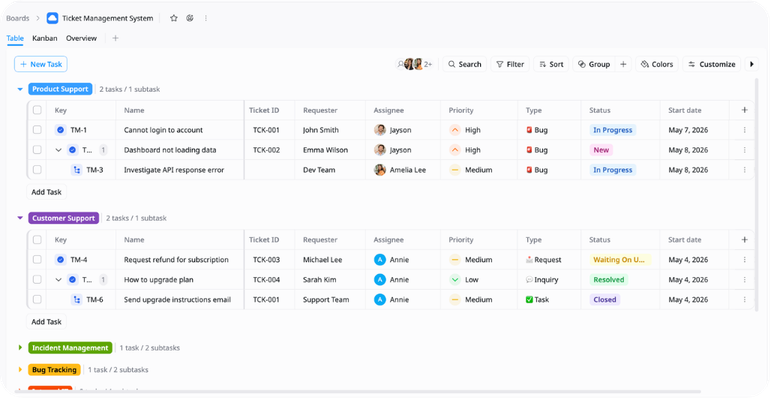Click the task type icon for TM-1
The width and height of the screenshot is (771, 398).
60,130
